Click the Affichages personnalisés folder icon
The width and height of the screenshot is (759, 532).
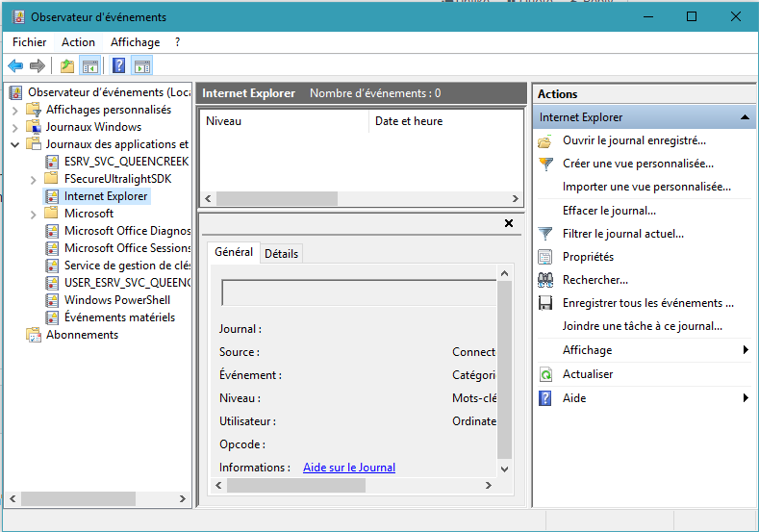(34, 110)
